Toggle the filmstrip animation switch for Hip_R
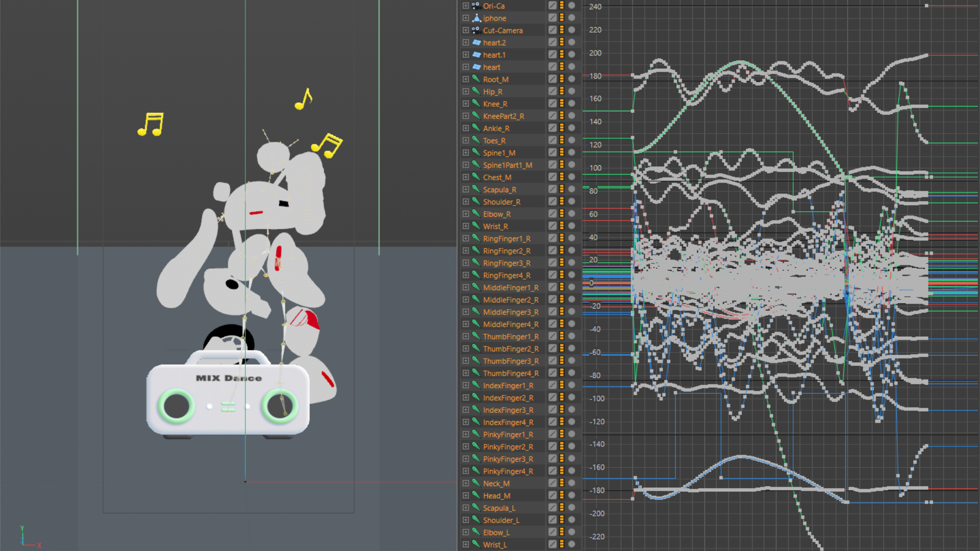 561,91
